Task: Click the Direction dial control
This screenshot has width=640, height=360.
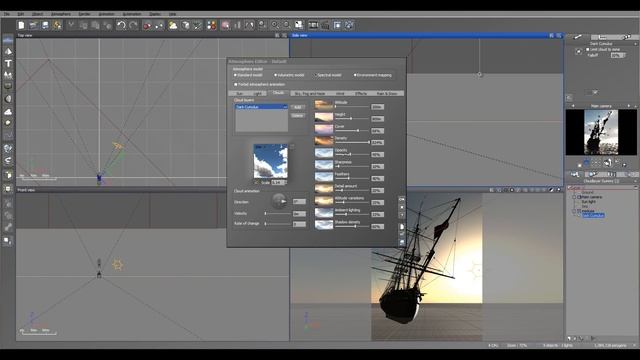Action: pos(279,201)
